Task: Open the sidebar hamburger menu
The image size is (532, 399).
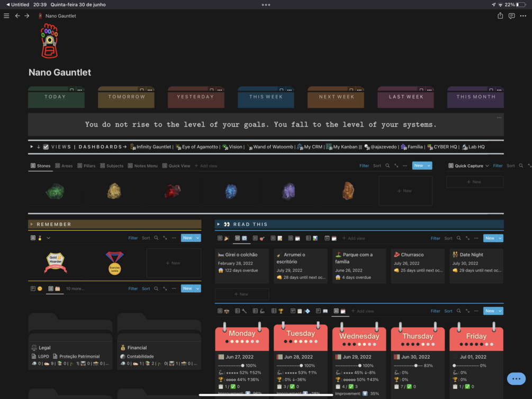Action: [6, 16]
